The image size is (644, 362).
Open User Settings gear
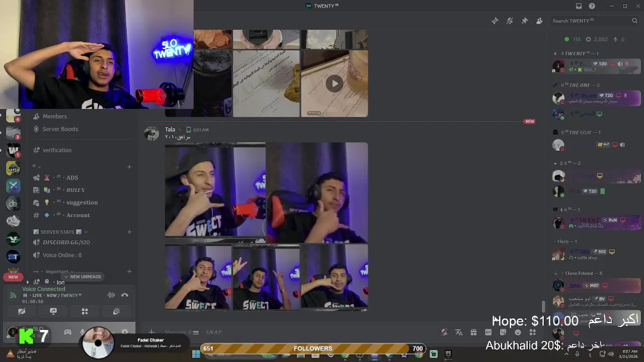click(125, 332)
